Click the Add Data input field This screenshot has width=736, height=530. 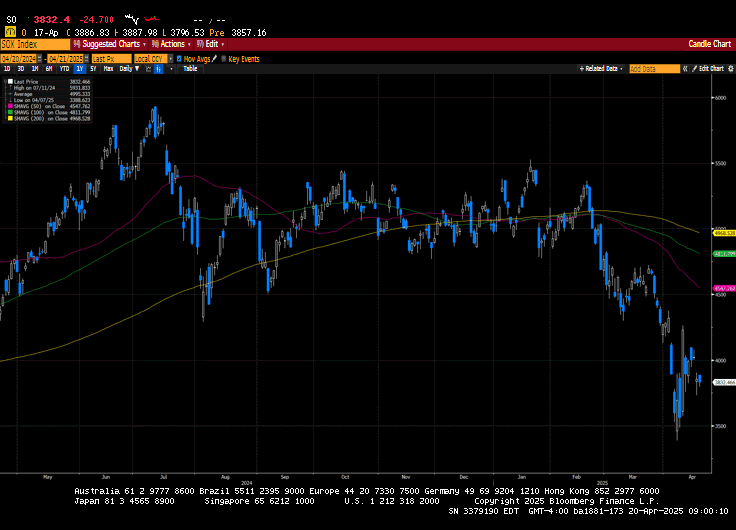click(654, 68)
